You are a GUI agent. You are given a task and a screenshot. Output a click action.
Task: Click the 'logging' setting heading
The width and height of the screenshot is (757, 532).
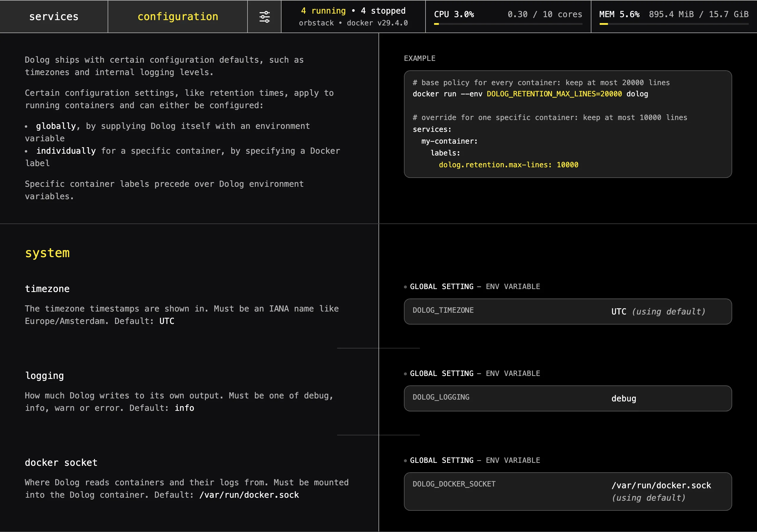(x=45, y=376)
